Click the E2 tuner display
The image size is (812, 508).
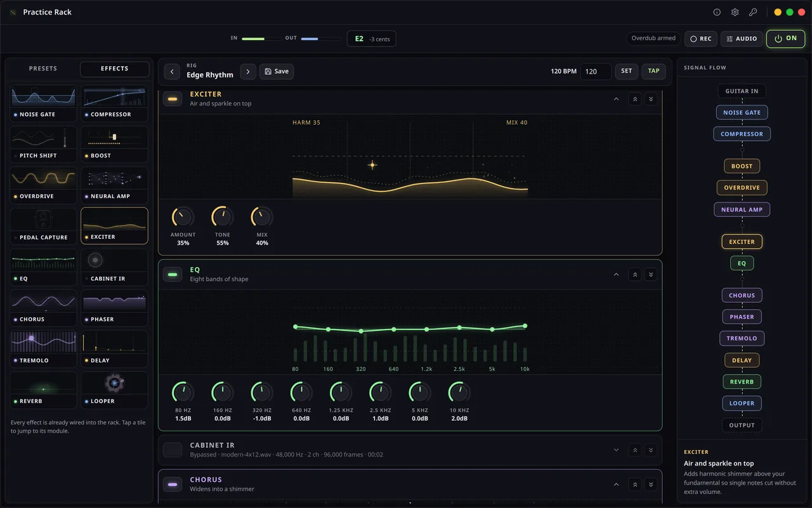coord(372,39)
